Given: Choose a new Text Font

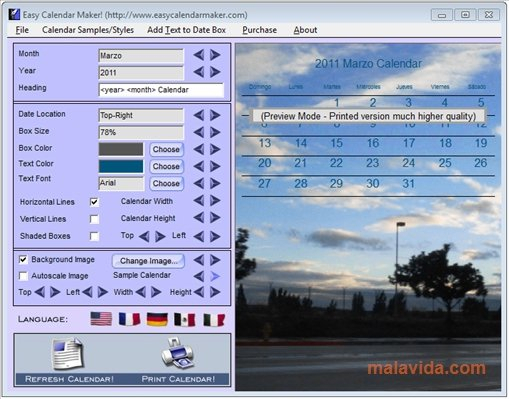Looking at the screenshot, I should (x=166, y=183).
